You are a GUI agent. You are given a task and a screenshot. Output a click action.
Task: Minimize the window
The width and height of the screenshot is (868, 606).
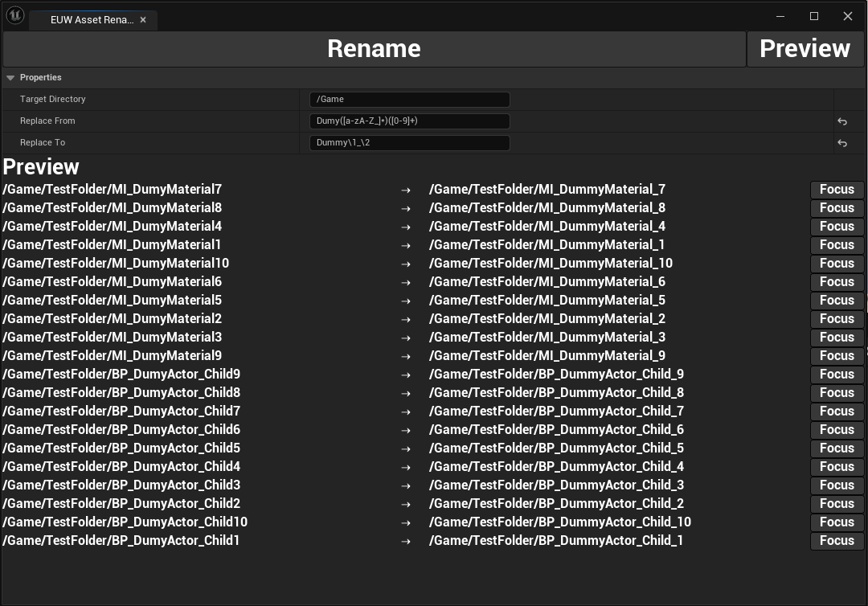click(x=780, y=16)
